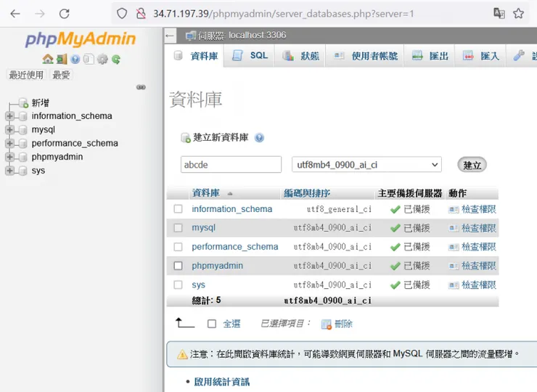This screenshot has width=537, height=392.
Task: Click privileges icon in performance_schema row
Action: 454,247
